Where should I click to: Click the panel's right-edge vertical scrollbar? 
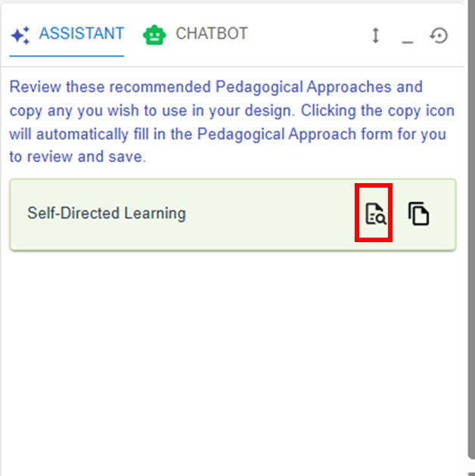tap(469, 227)
